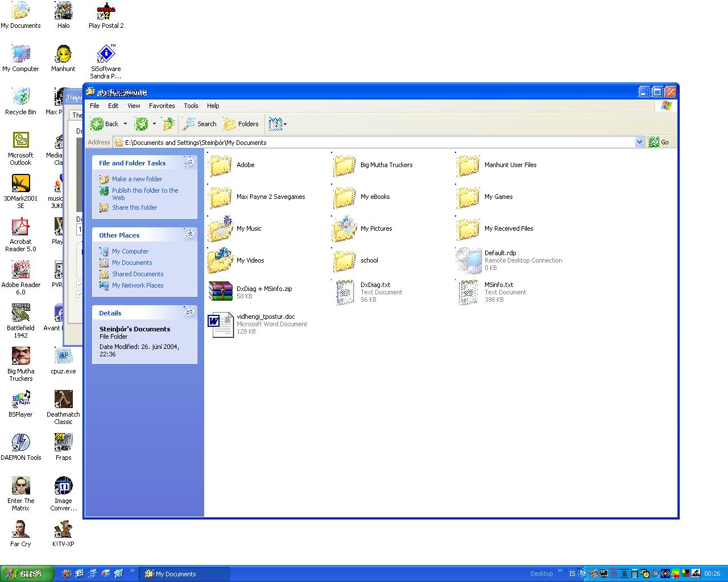Collapse the Other Places panel
The width and height of the screenshot is (728, 582).
tap(189, 235)
